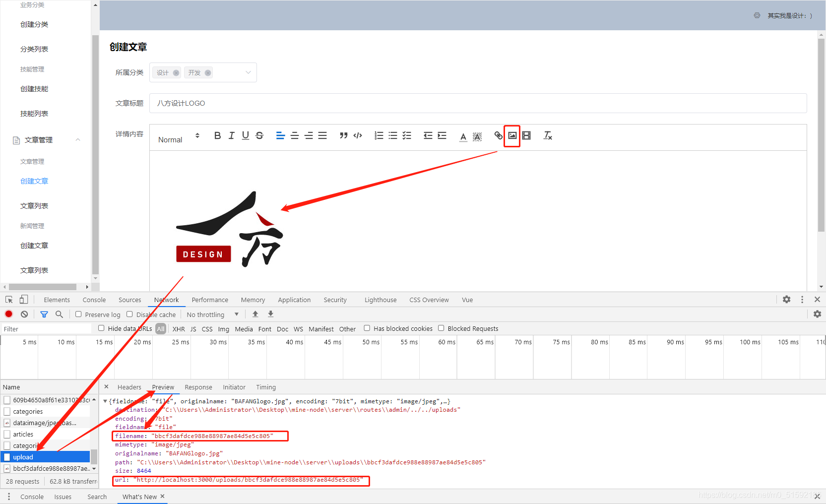The image size is (826, 504).
Task: Click the insert image icon in editor toolbar
Action: point(512,136)
